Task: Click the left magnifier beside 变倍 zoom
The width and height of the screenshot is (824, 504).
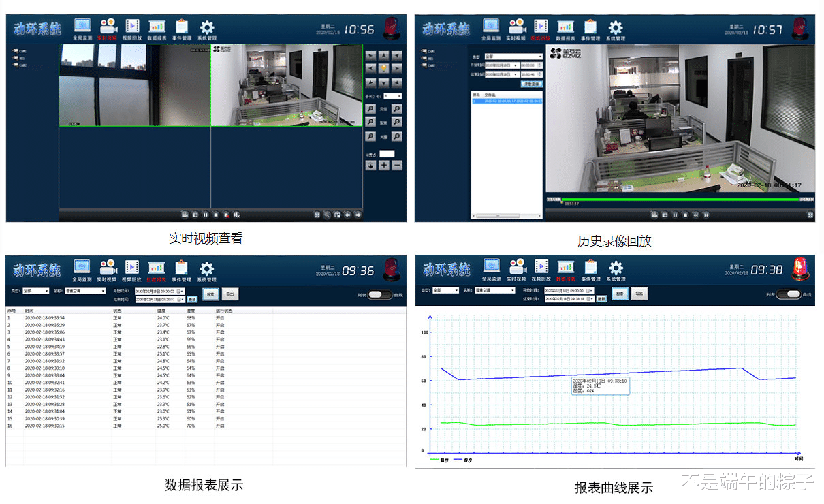Action: pos(370,109)
